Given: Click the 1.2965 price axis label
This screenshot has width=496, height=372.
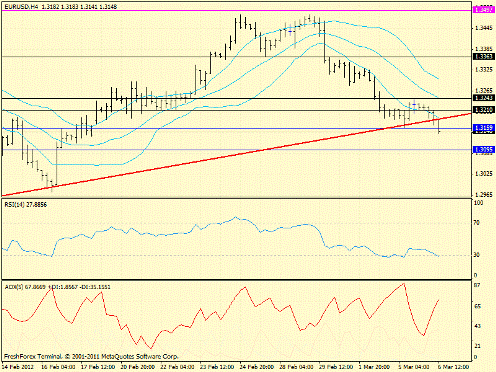Looking at the screenshot, I should click(x=484, y=194).
